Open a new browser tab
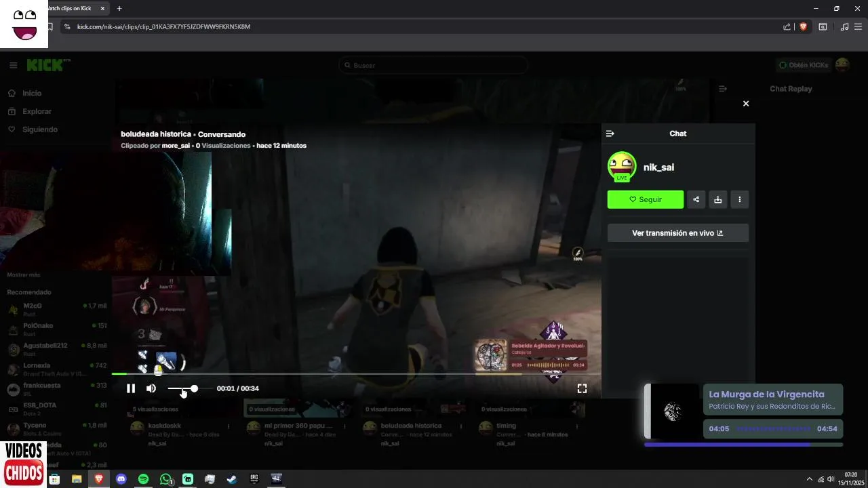The width and height of the screenshot is (868, 488). pos(119,8)
